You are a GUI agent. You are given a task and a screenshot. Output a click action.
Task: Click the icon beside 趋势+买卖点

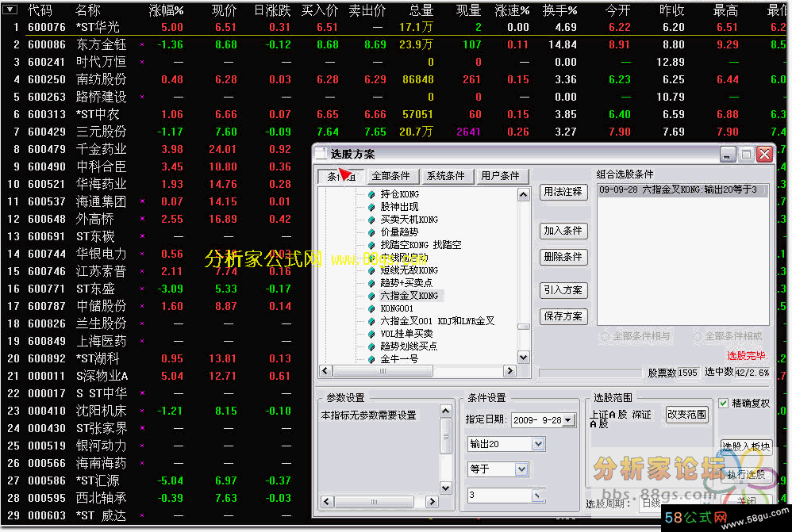(371, 283)
